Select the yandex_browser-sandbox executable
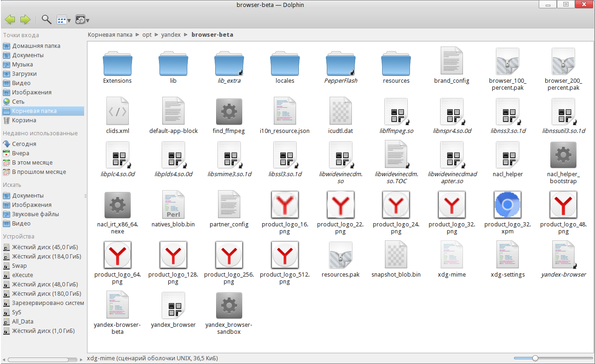 (229, 313)
